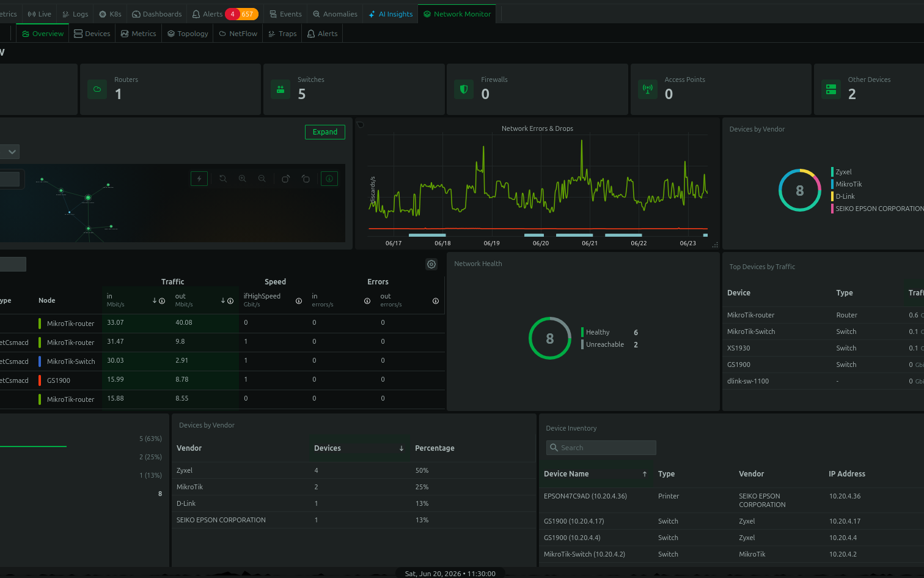Sort by Traffic out descending arrow
The height and width of the screenshot is (578, 924).
click(223, 301)
